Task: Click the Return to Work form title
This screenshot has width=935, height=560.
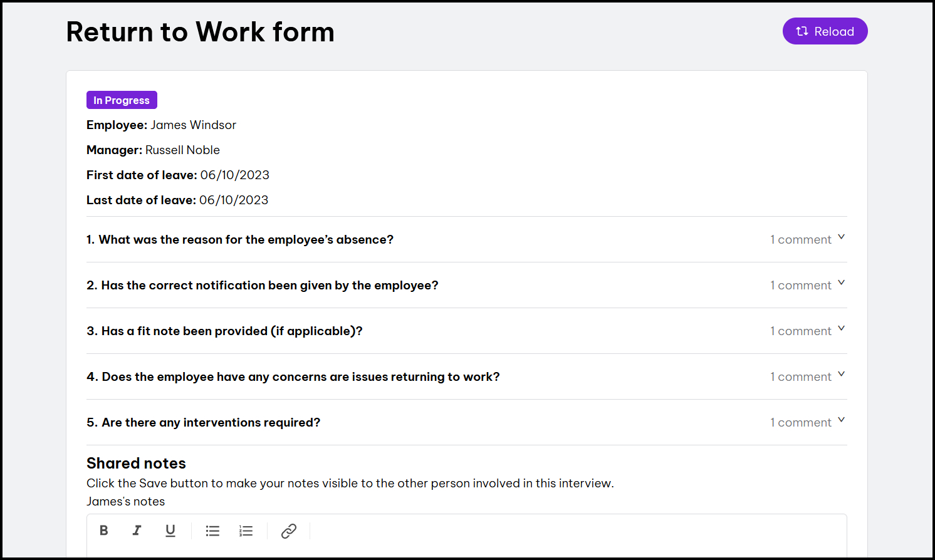Action: point(200,32)
